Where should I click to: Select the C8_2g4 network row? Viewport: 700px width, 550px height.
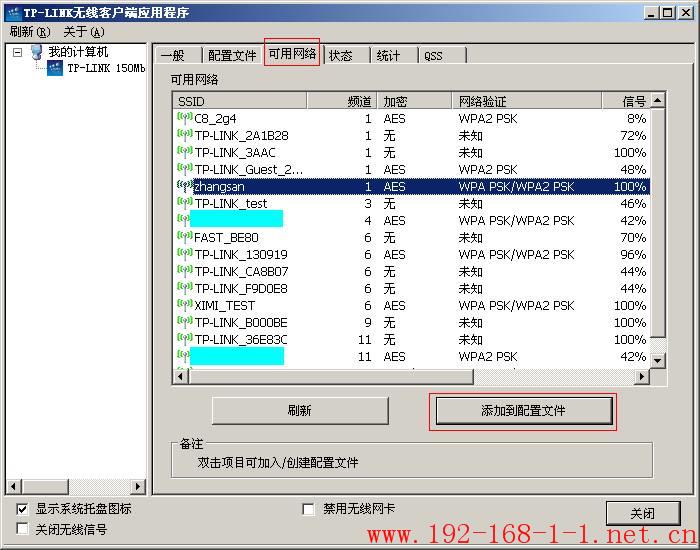click(x=412, y=118)
